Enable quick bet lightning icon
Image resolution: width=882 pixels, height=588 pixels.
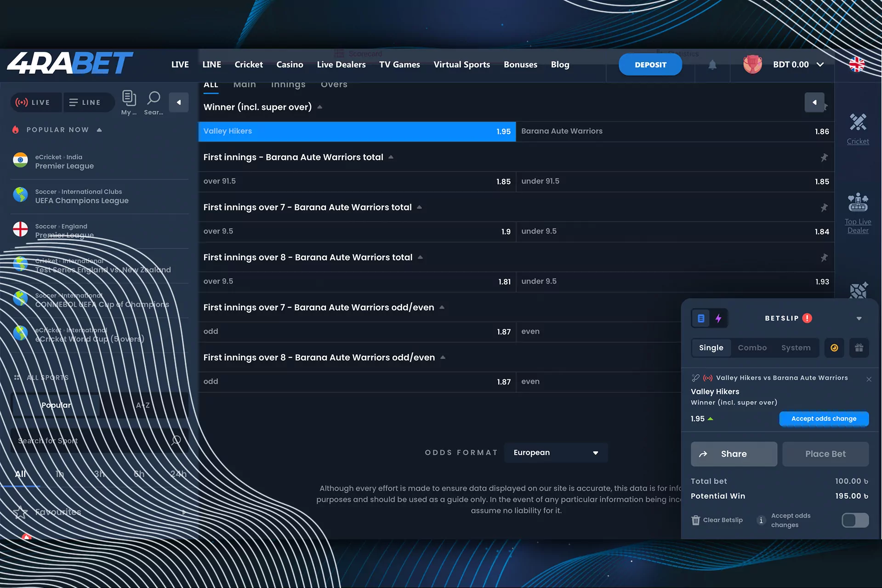point(718,318)
